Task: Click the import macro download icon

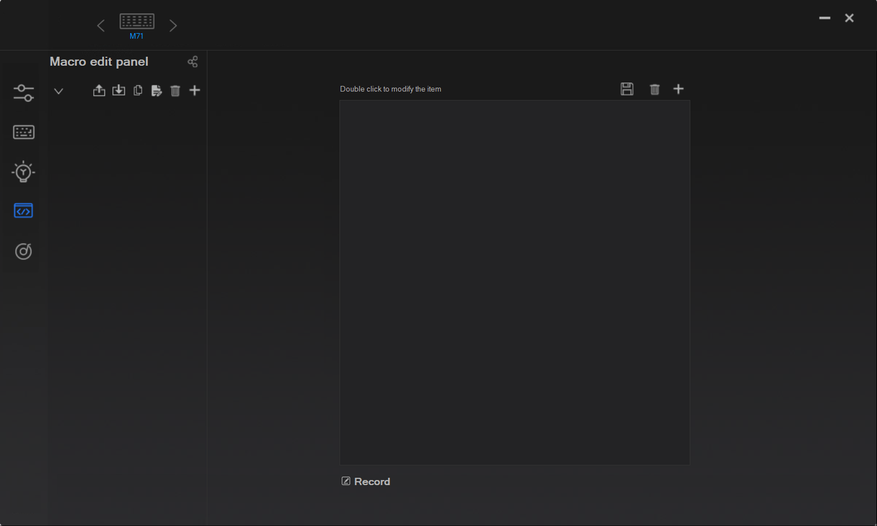Action: coord(119,90)
